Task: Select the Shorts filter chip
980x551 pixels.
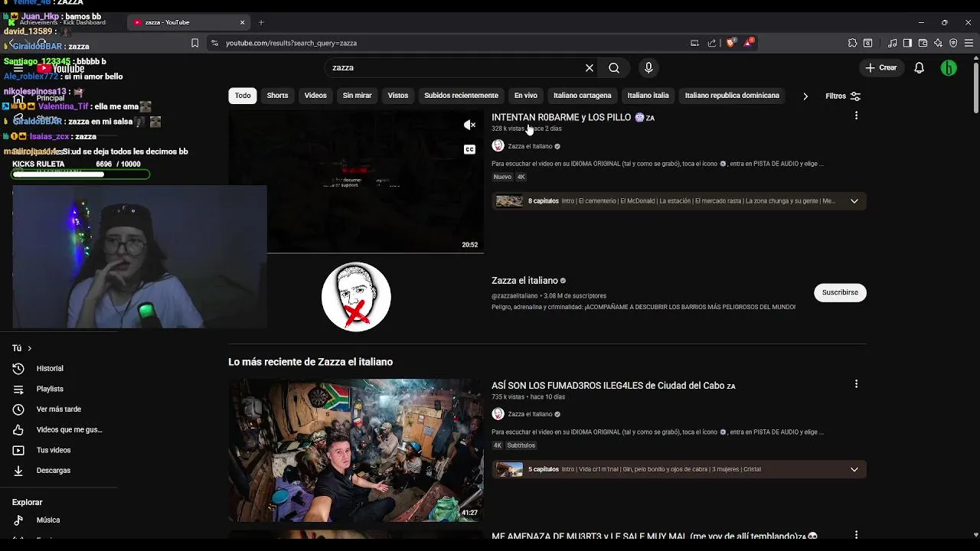Action: (277, 96)
